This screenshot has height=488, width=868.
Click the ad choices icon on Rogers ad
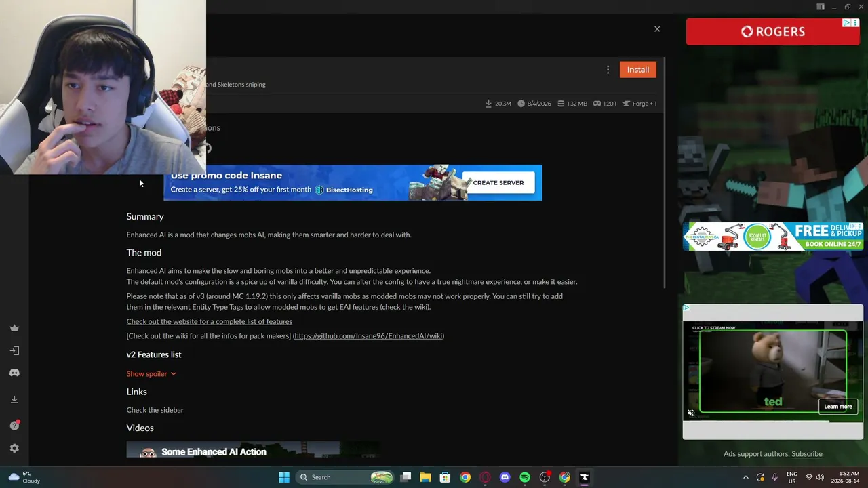tap(847, 23)
